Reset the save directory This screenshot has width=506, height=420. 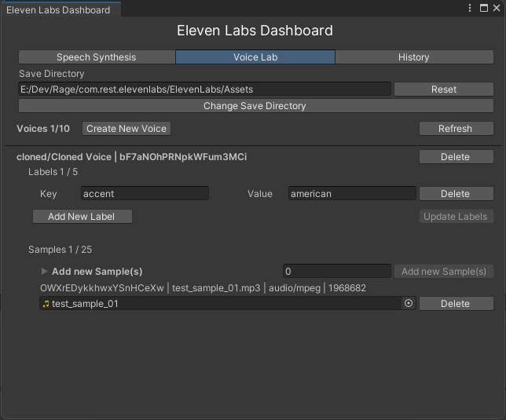pos(443,89)
